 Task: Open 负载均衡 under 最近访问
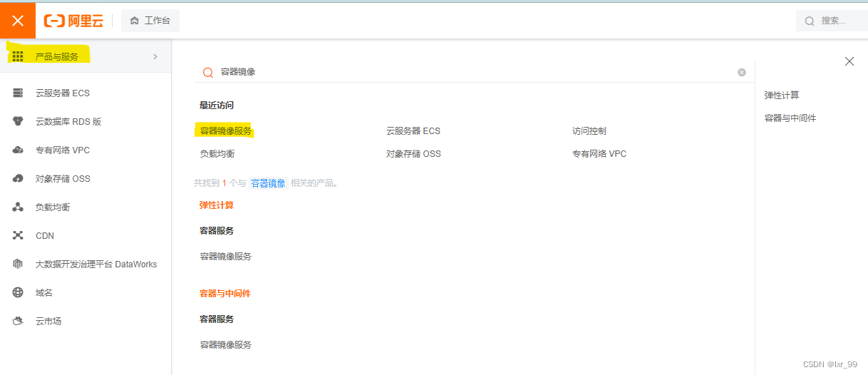[x=217, y=153]
